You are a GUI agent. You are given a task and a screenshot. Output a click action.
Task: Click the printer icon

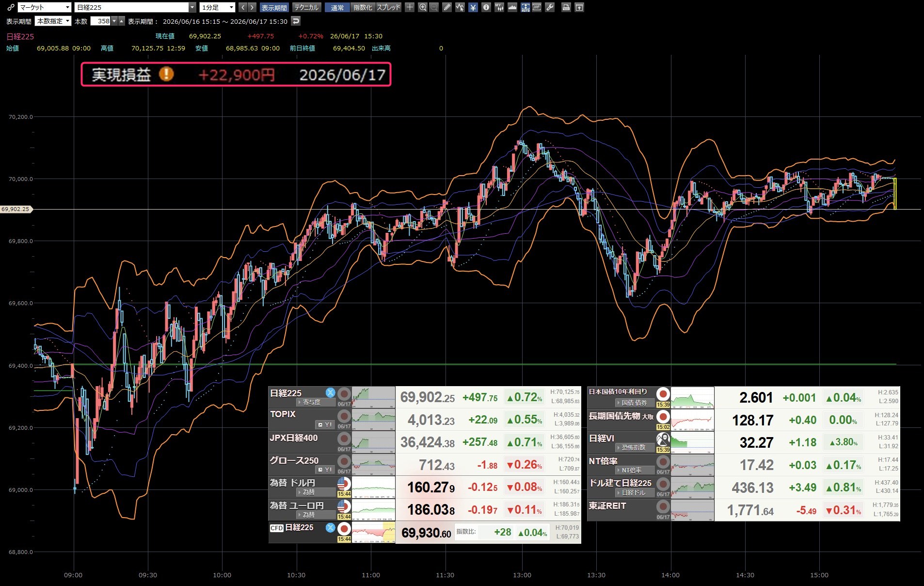pos(566,7)
